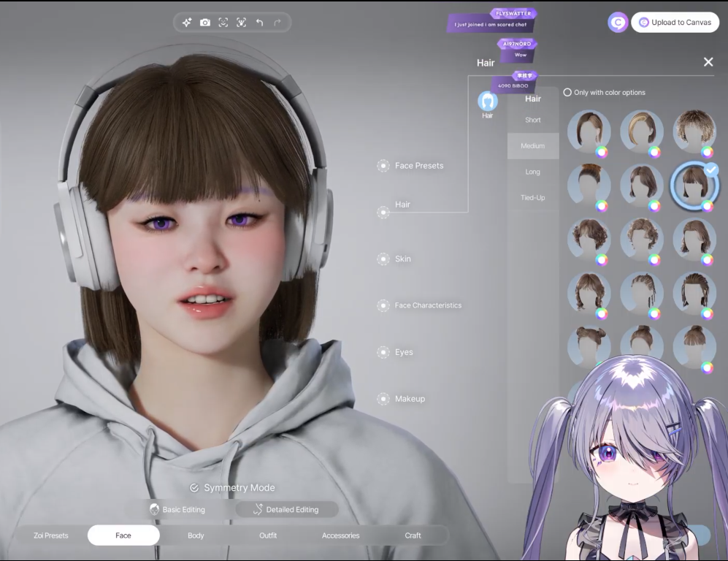Undo the last change with undo arrow
728x561 pixels.
pyautogui.click(x=259, y=23)
